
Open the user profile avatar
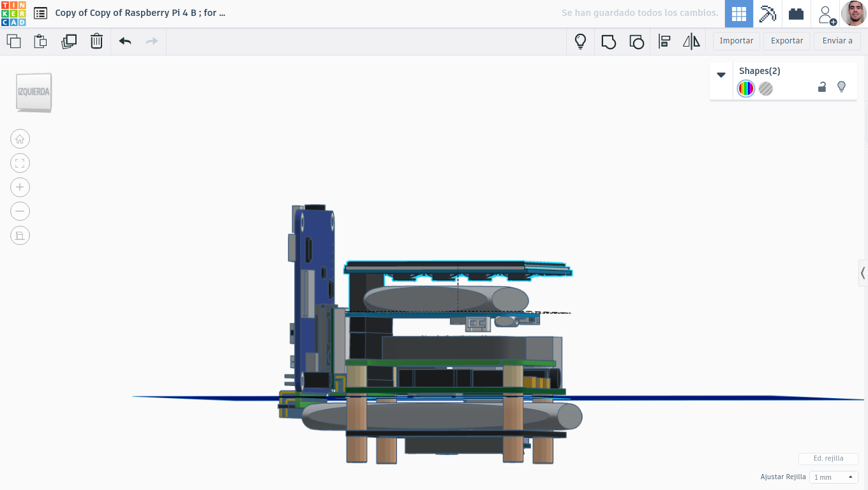853,13
